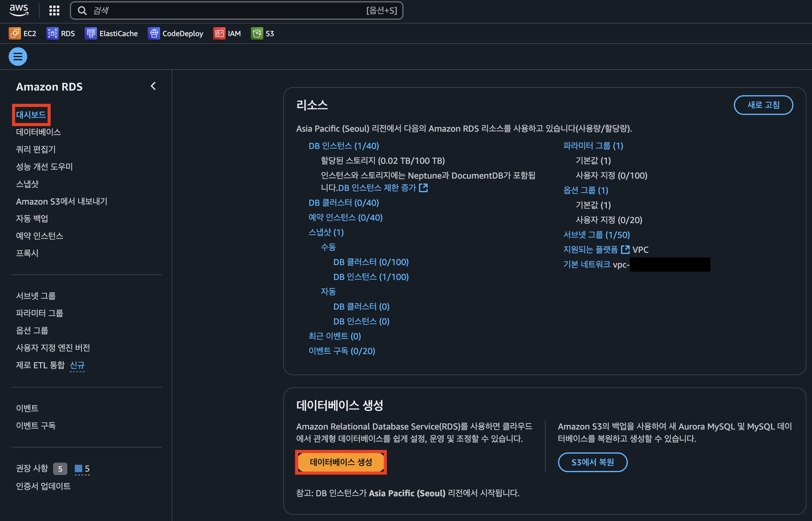Open the DB 인스턴스 제한 증가 external link
Image resolution: width=812 pixels, height=521 pixels.
(x=383, y=188)
